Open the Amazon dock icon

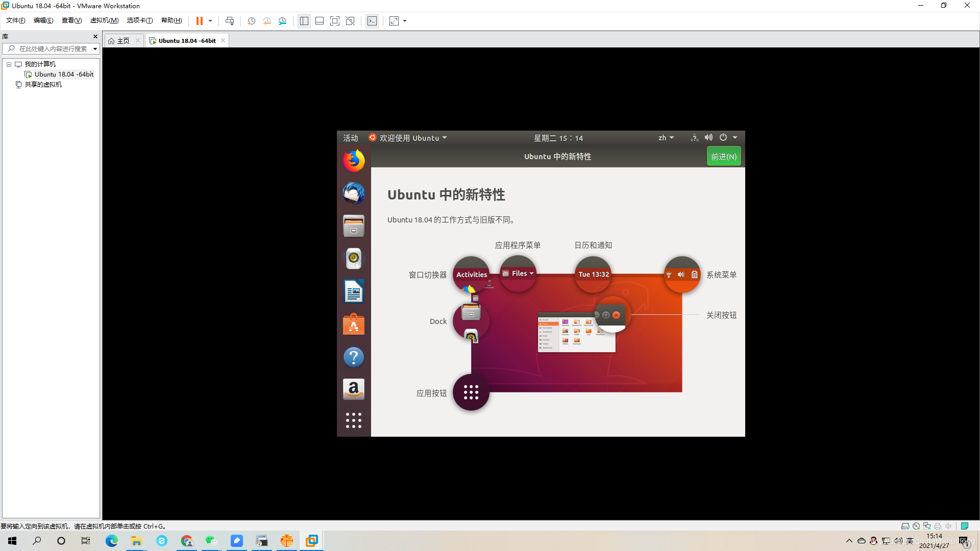tap(353, 389)
